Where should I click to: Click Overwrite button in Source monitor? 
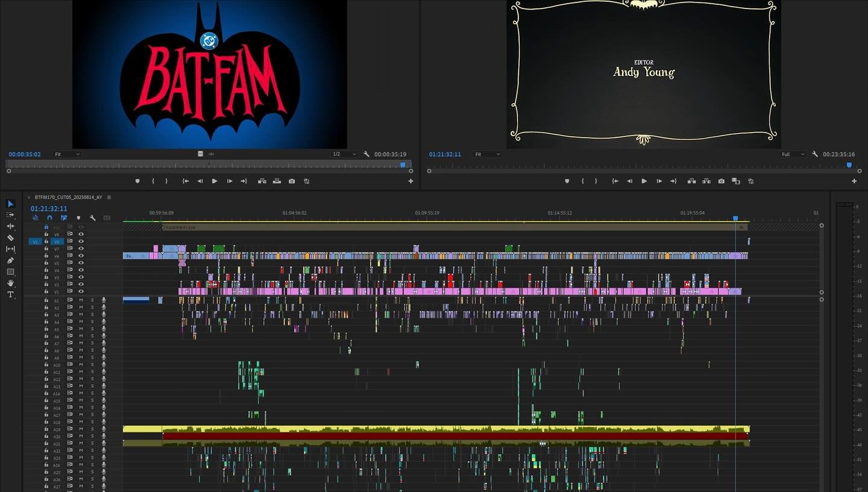(x=277, y=181)
